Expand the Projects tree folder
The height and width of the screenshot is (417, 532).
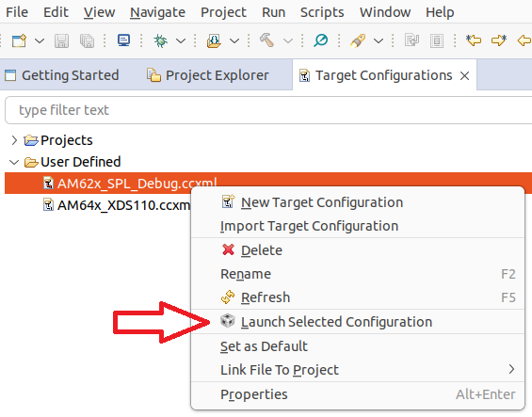pyautogui.click(x=14, y=140)
